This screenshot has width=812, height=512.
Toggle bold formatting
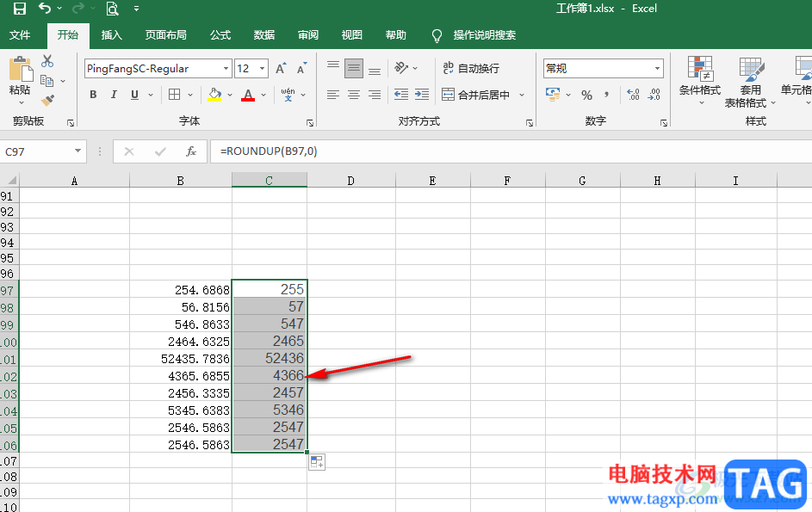click(x=93, y=95)
